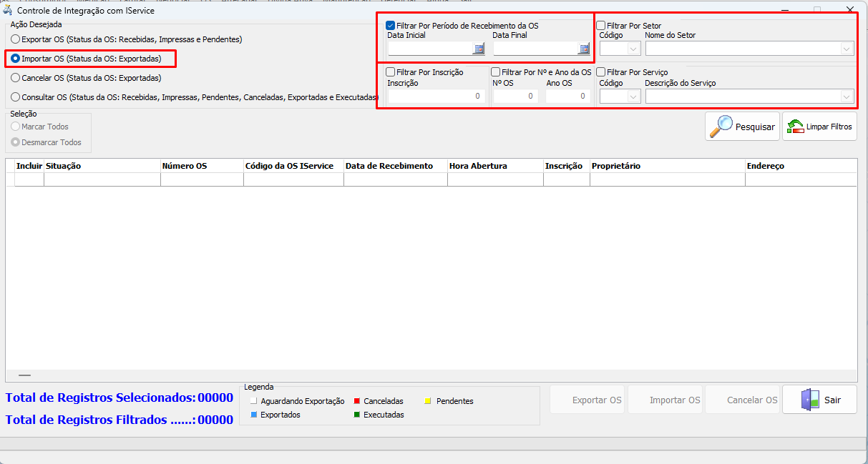
Task: Open the setor Código dropdown
Action: [633, 49]
